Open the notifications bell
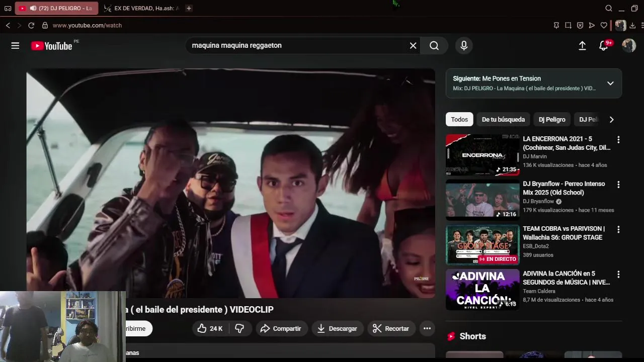644x362 pixels. 604,46
